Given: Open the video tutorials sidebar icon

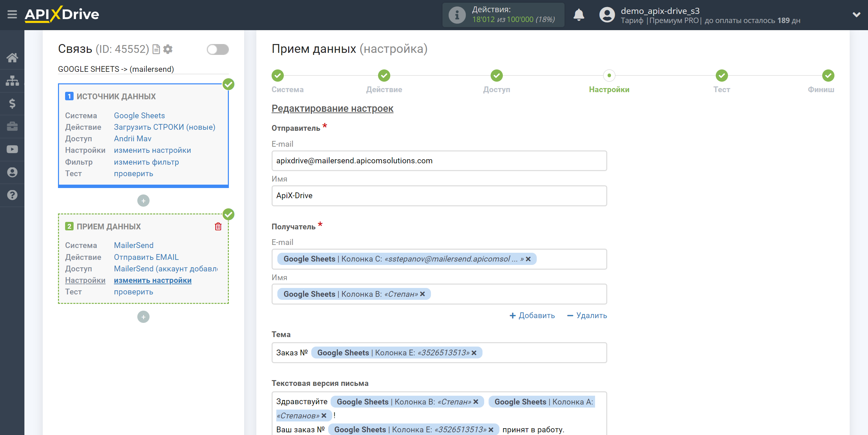Looking at the screenshot, I should click(x=12, y=149).
